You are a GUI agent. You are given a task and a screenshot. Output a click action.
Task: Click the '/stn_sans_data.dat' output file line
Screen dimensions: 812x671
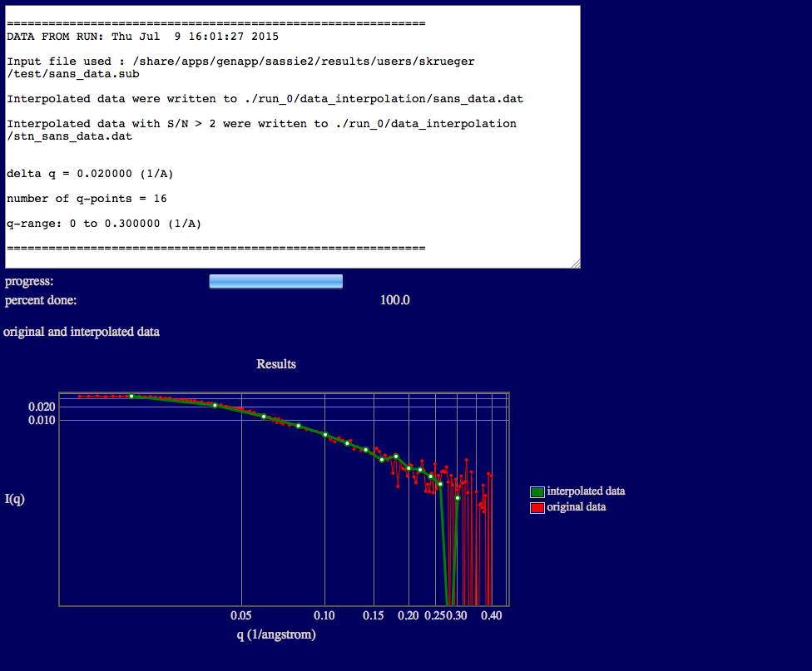69,136
